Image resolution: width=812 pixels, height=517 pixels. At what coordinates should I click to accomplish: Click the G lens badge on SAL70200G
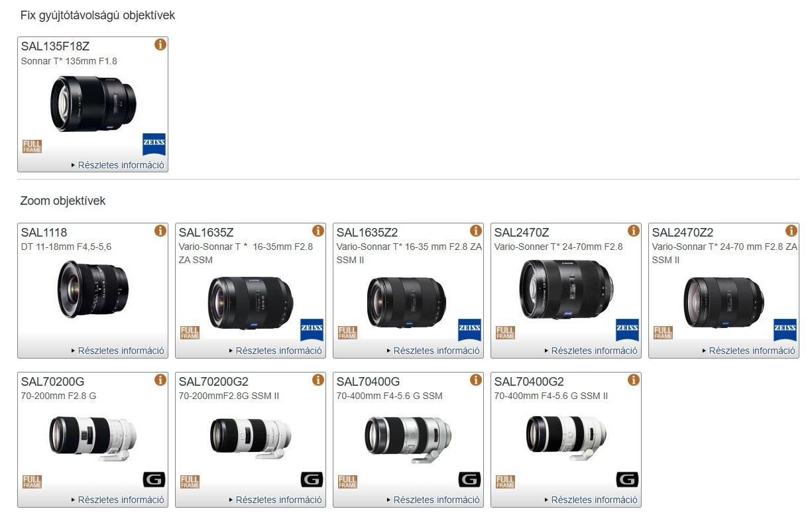tap(154, 480)
